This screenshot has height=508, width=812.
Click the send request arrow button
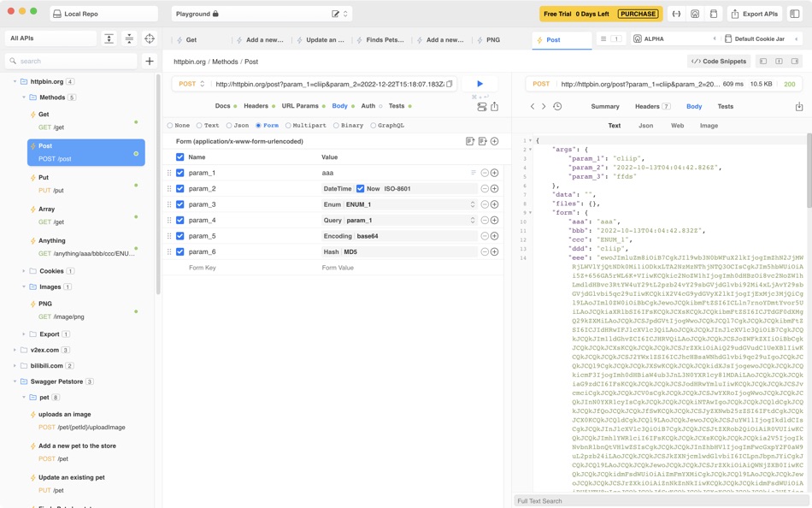pyautogui.click(x=480, y=82)
